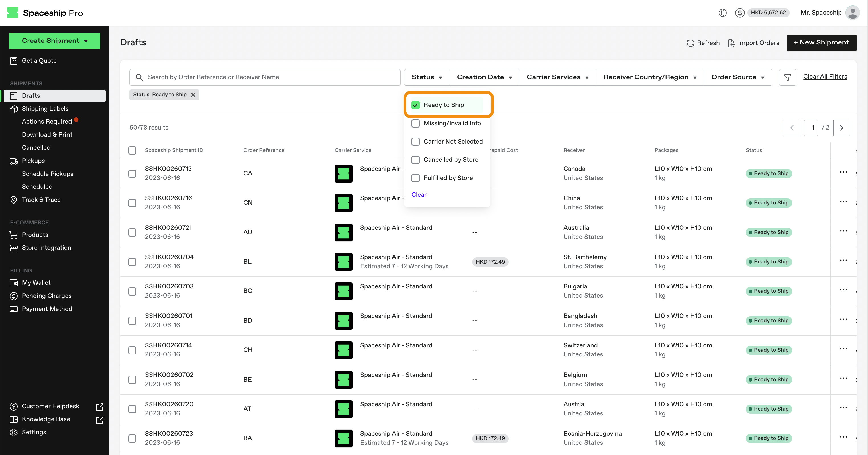The width and height of the screenshot is (868, 455).
Task: Open row actions for shipment SSHK00260713
Action: click(843, 173)
